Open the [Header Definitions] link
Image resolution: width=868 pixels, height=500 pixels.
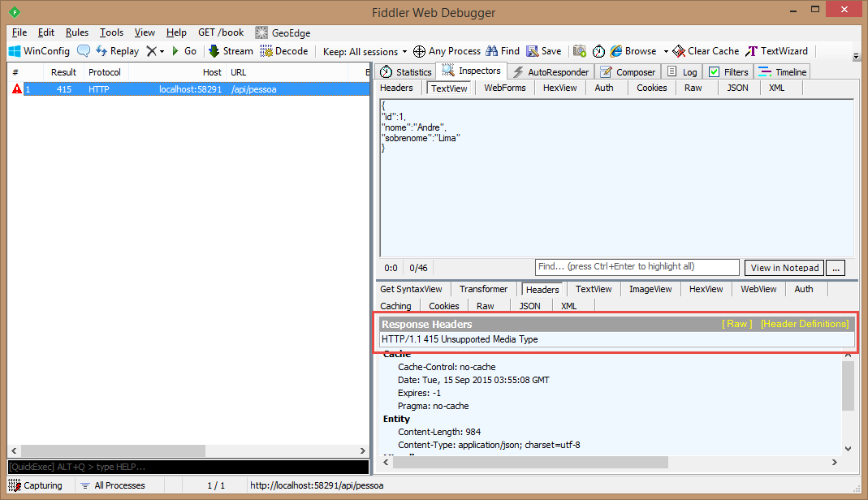(805, 324)
